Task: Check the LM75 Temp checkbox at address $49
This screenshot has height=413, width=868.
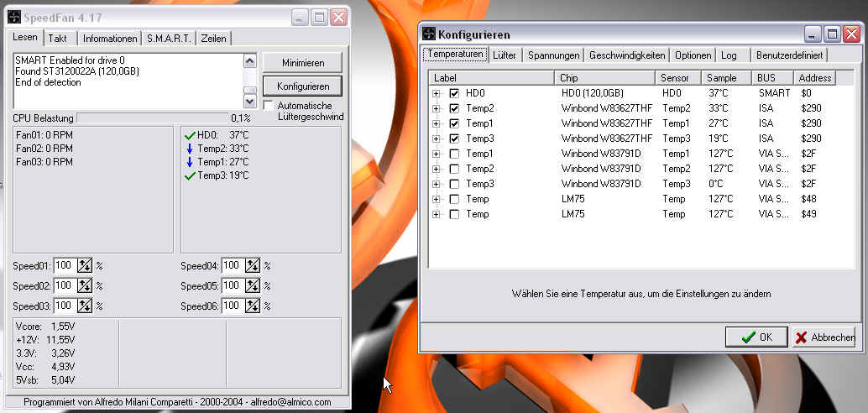Action: click(454, 214)
